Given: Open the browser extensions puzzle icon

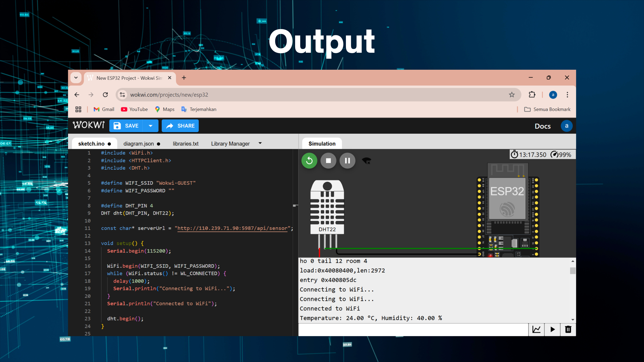Looking at the screenshot, I should tap(532, 95).
